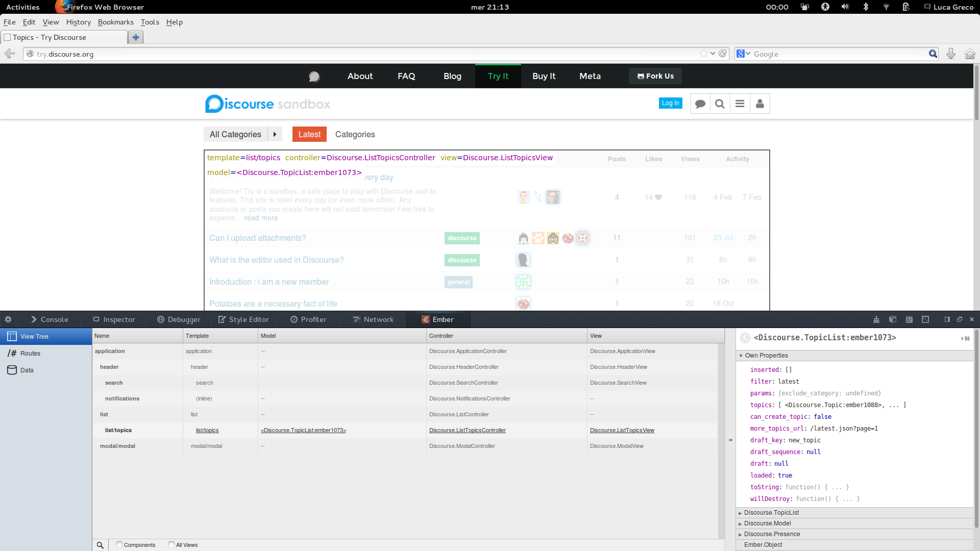Select View Tree in Ember sidebar

pos(46,336)
